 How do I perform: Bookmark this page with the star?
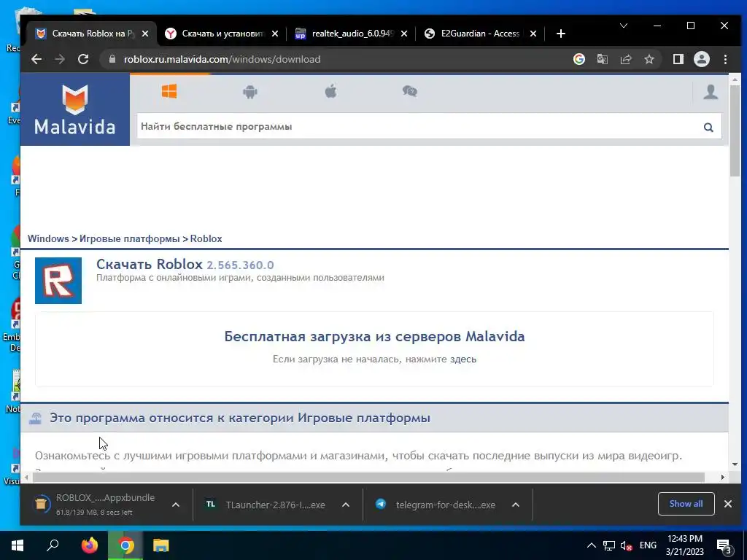pyautogui.click(x=649, y=59)
